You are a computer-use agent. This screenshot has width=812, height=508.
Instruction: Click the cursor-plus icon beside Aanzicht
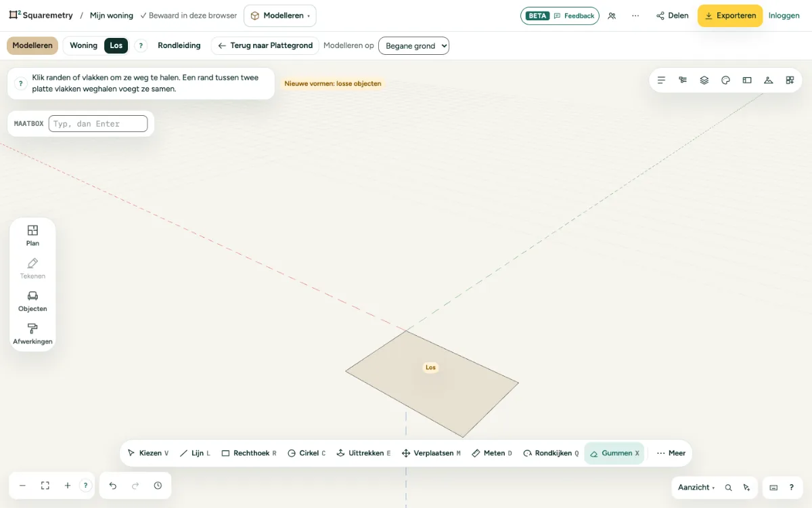(x=746, y=488)
